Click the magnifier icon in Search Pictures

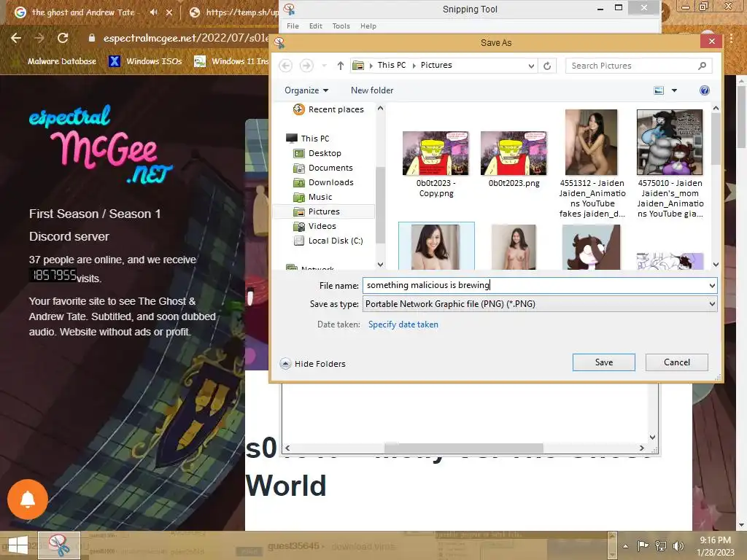pos(702,66)
